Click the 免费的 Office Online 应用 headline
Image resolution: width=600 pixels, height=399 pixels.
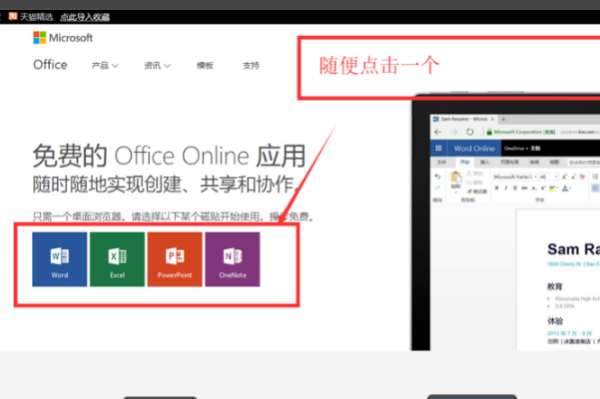coord(169,156)
